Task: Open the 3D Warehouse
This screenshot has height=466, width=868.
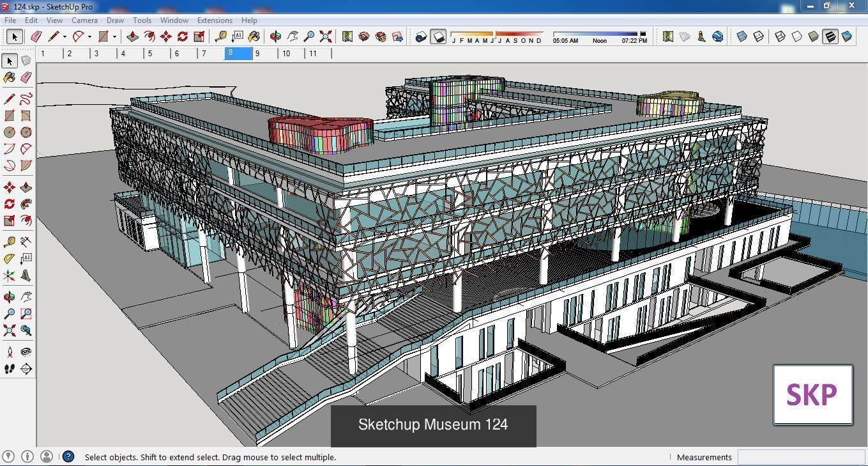Action: (364, 36)
